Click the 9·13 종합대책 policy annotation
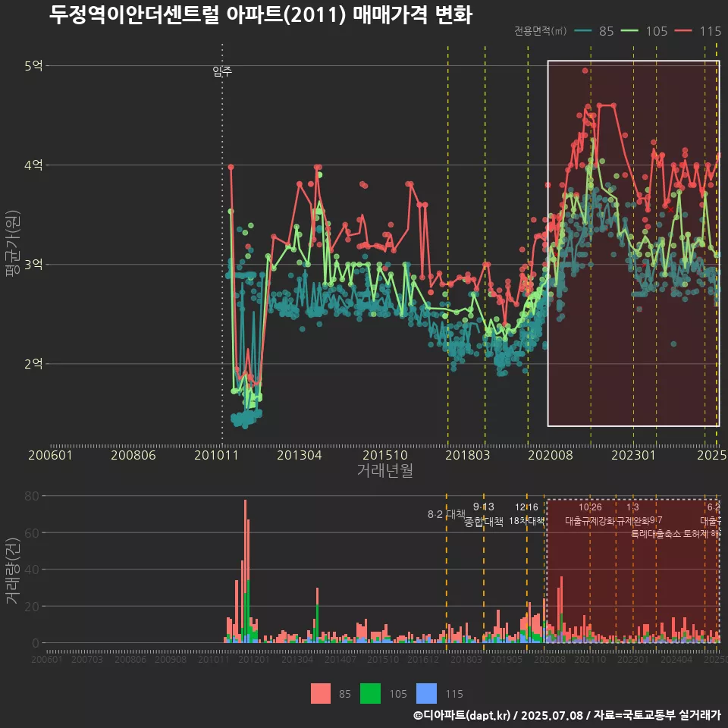The height and width of the screenshot is (728, 728). [484, 514]
